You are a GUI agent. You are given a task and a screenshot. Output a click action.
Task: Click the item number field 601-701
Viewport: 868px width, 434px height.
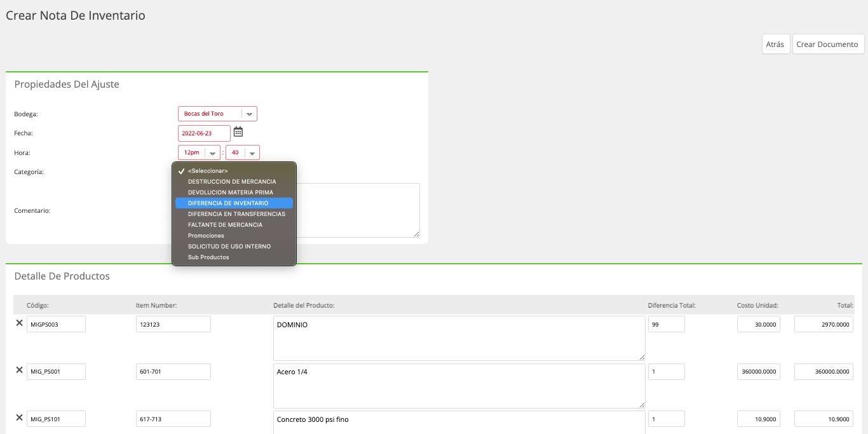tap(173, 371)
